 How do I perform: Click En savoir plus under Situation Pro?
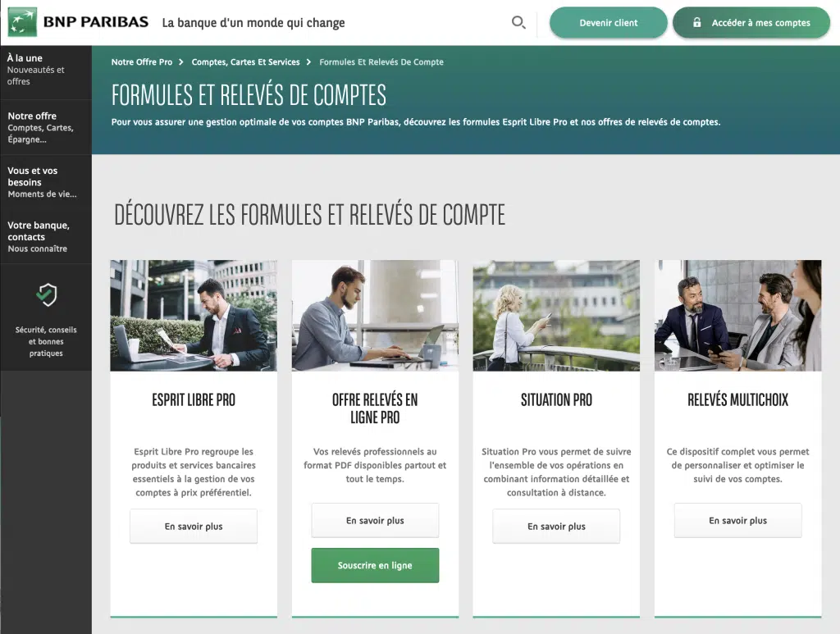(556, 527)
